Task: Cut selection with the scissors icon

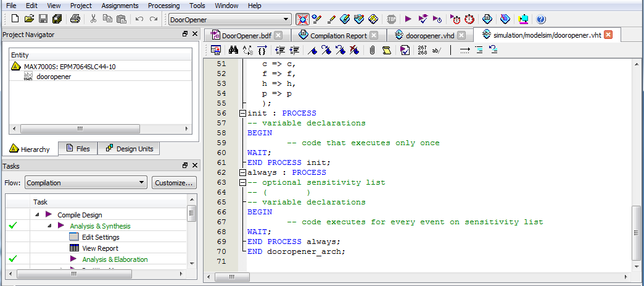Action: [x=93, y=19]
